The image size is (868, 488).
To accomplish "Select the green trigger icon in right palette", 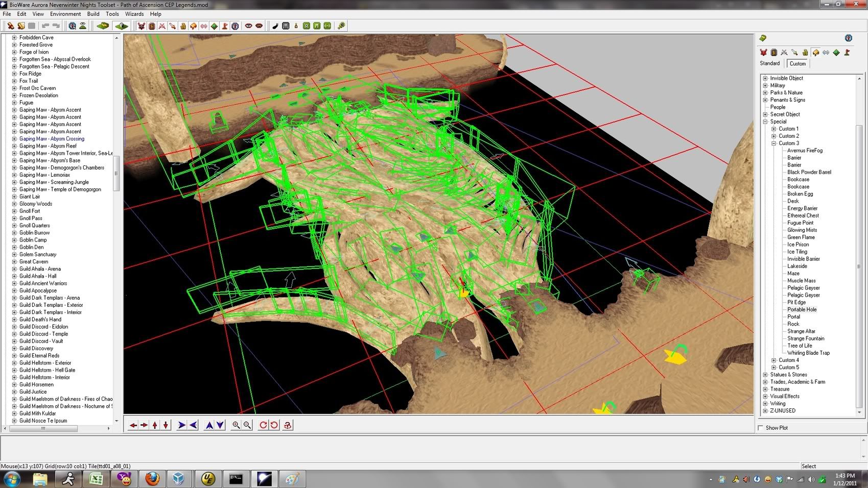I will [836, 53].
